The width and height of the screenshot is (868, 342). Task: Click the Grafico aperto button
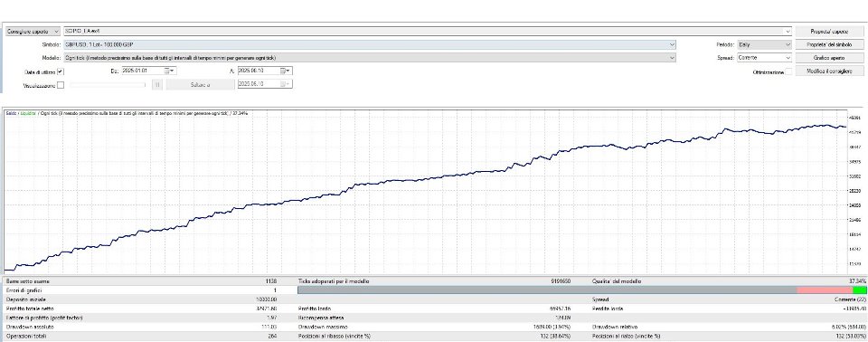click(829, 58)
